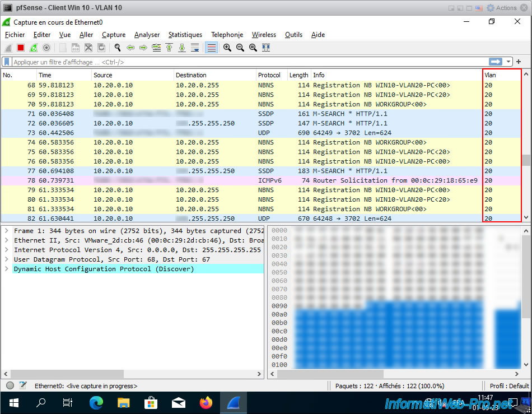The width and height of the screenshot is (532, 414).
Task: Apply display filter with the arrow button
Action: click(x=495, y=62)
